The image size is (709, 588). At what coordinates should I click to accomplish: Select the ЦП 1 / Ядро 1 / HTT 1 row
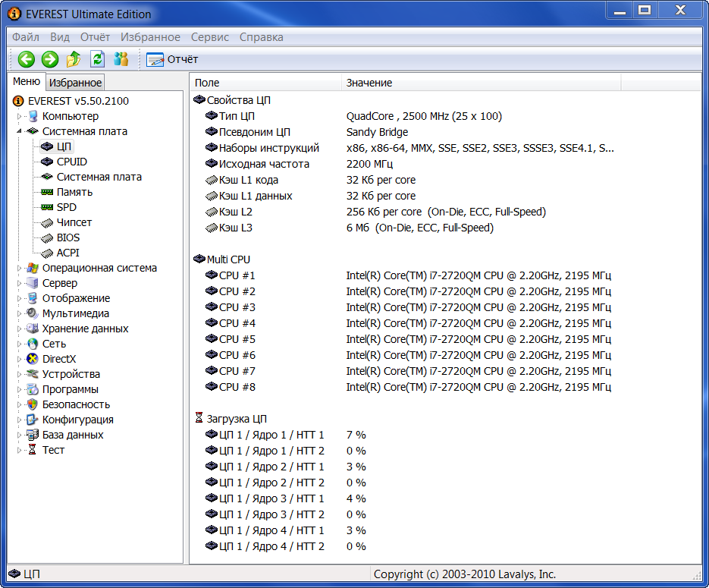[286, 435]
